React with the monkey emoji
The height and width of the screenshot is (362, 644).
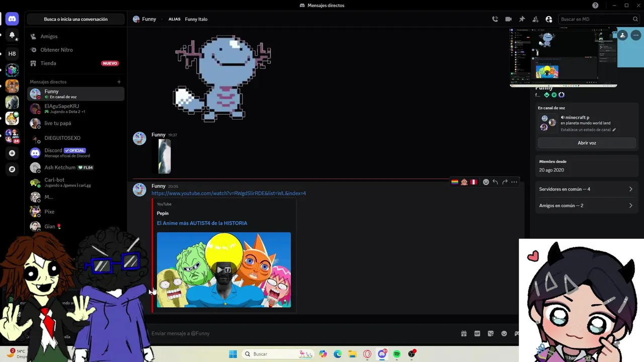464,182
